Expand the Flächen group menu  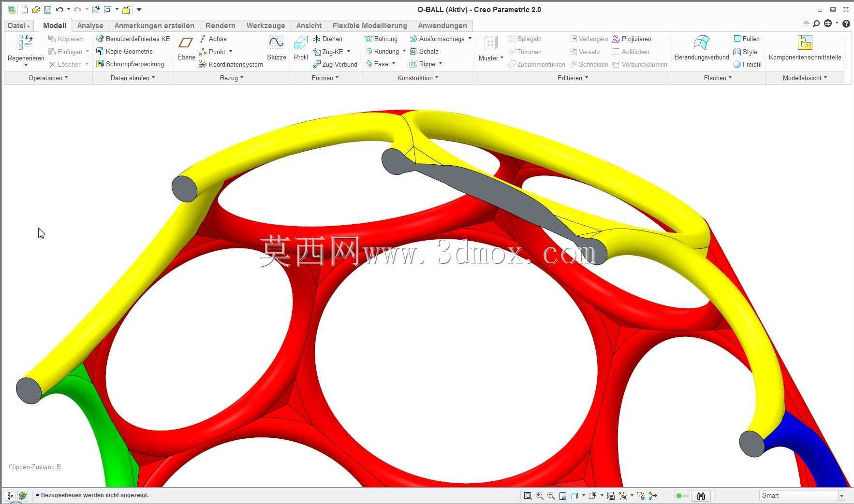718,78
